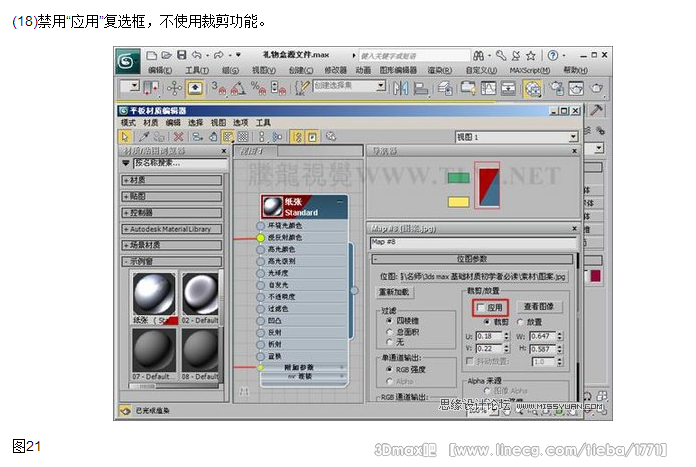Click the Angle Snap toggle icon
Image resolution: width=696 pixels, height=467 pixels.
[x=237, y=88]
